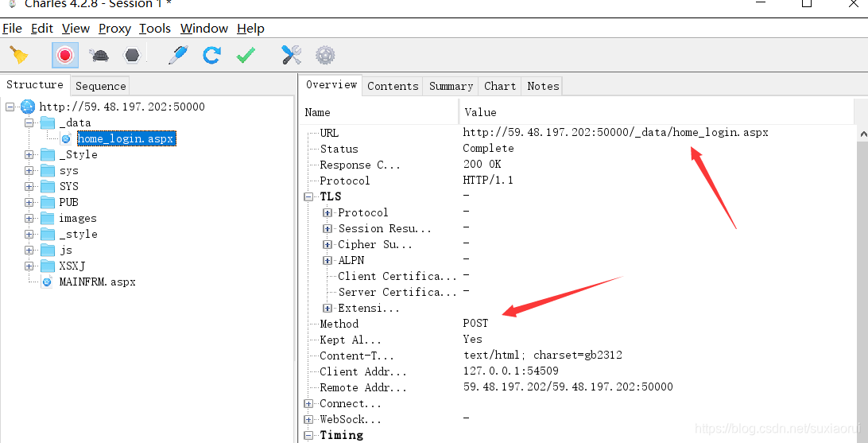Expand the lowercase _style folder
The width and height of the screenshot is (868, 443).
point(29,234)
